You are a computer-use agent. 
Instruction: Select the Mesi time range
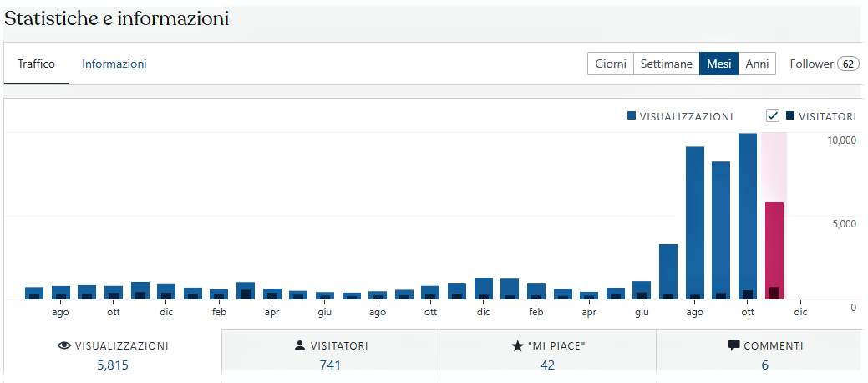pos(718,64)
